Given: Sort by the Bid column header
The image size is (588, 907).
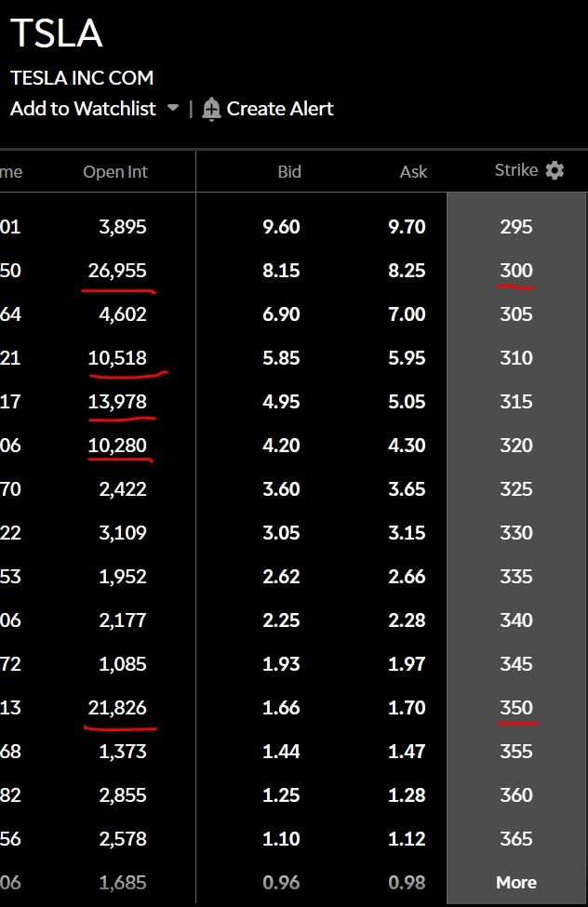Looking at the screenshot, I should (x=289, y=172).
